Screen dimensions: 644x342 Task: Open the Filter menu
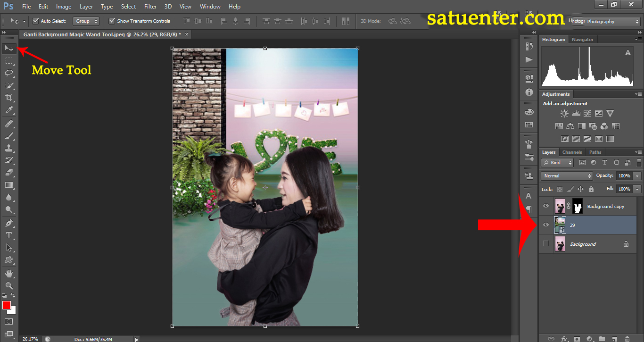click(x=150, y=7)
